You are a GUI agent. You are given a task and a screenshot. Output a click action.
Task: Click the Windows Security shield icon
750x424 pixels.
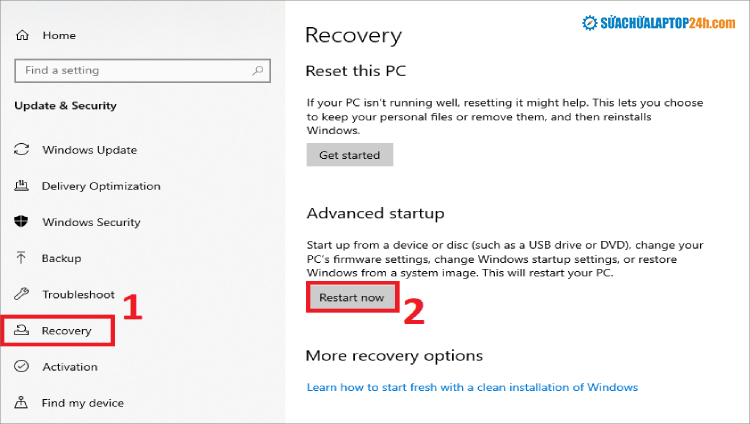(x=22, y=222)
